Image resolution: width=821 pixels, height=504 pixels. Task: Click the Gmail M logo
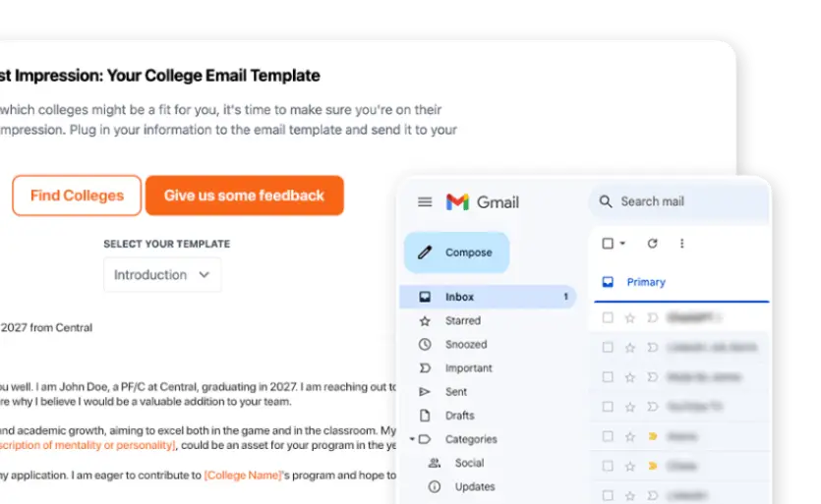click(457, 202)
